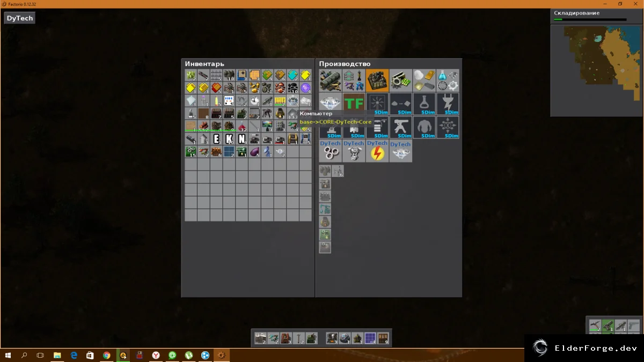Craft the teal pumpjack recipe in production list
644x362 pixels.
(x=325, y=209)
